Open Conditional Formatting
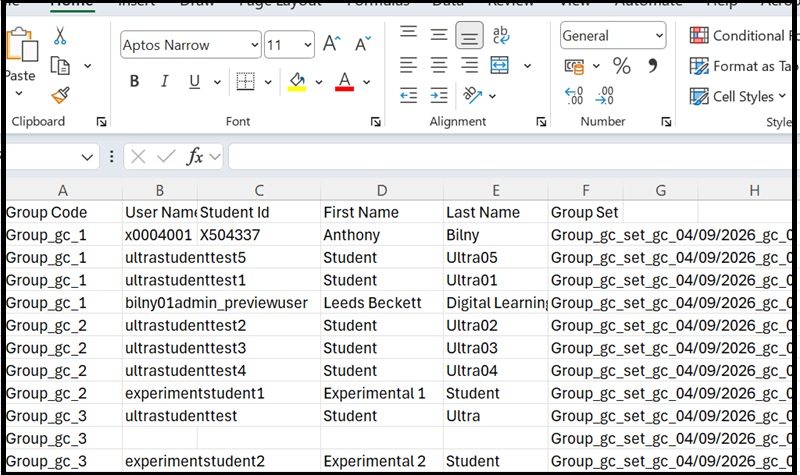The image size is (800, 475). [743, 36]
